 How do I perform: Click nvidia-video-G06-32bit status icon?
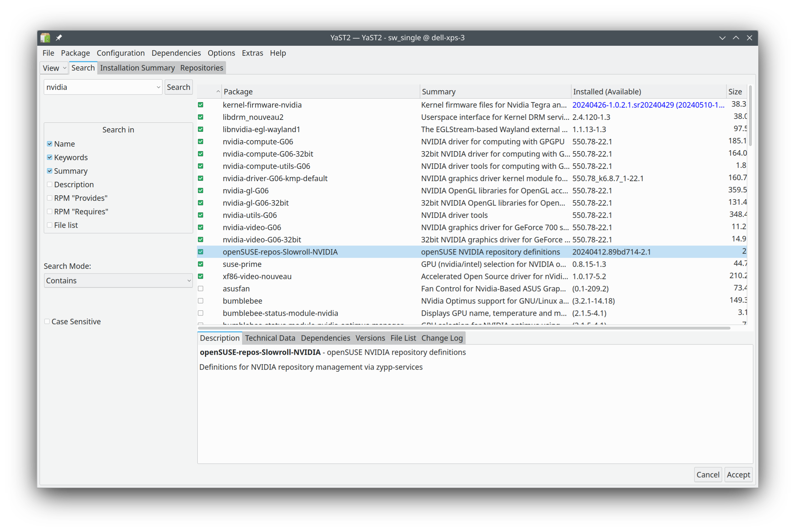click(201, 239)
